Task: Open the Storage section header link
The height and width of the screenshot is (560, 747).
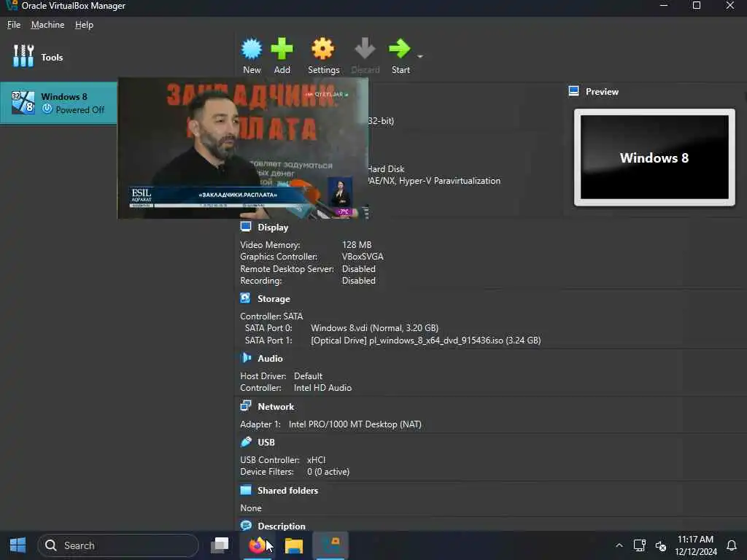Action: 274,299
